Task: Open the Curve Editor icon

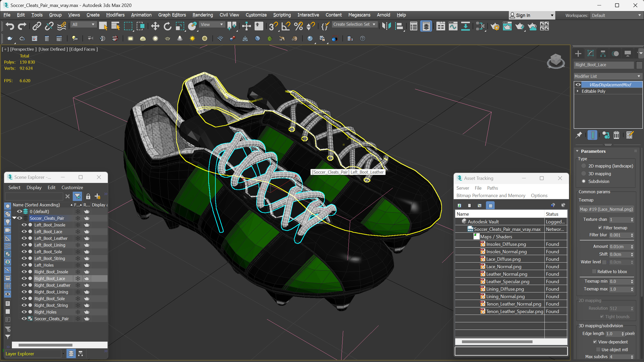Action: [453, 26]
